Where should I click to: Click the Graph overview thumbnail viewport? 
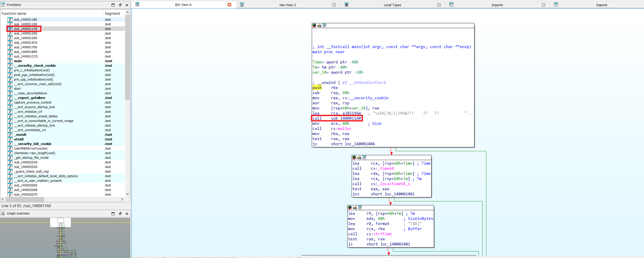click(61, 222)
